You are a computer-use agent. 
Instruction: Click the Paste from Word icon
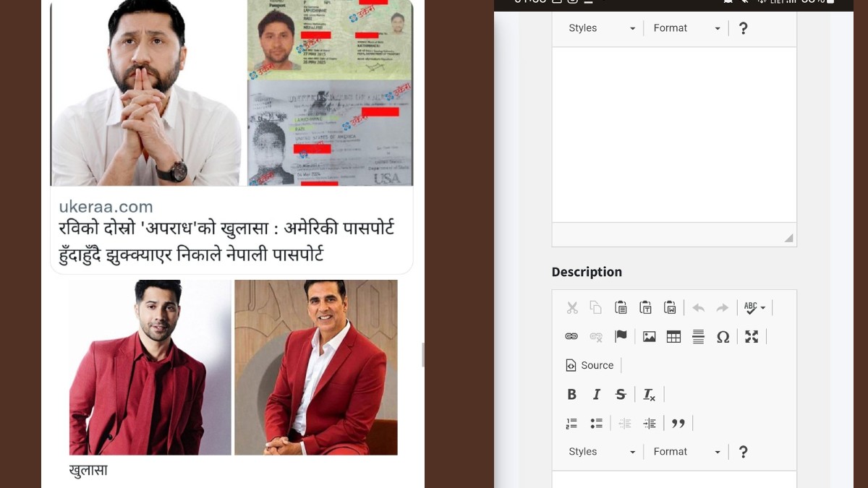coord(670,307)
